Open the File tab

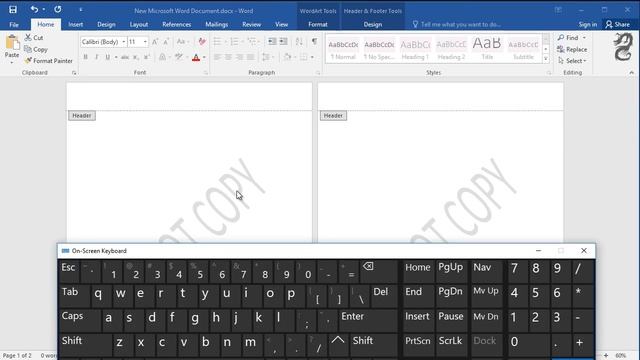click(14, 24)
